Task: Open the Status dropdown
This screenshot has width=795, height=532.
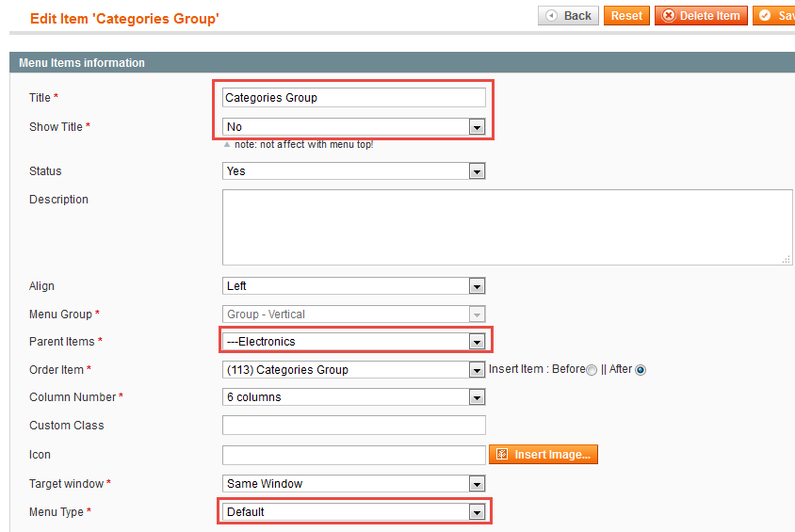Action: pyautogui.click(x=354, y=171)
